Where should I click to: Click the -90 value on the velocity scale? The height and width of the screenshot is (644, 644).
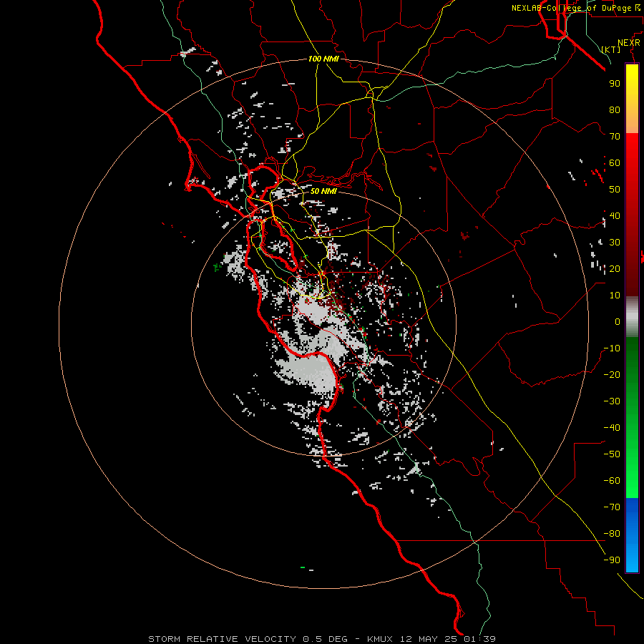[612, 560]
